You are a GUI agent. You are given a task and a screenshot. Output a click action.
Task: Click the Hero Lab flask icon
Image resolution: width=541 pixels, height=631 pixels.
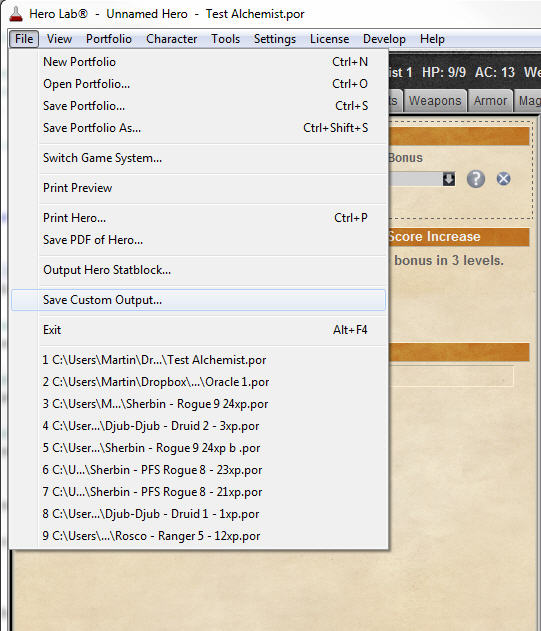(16, 14)
